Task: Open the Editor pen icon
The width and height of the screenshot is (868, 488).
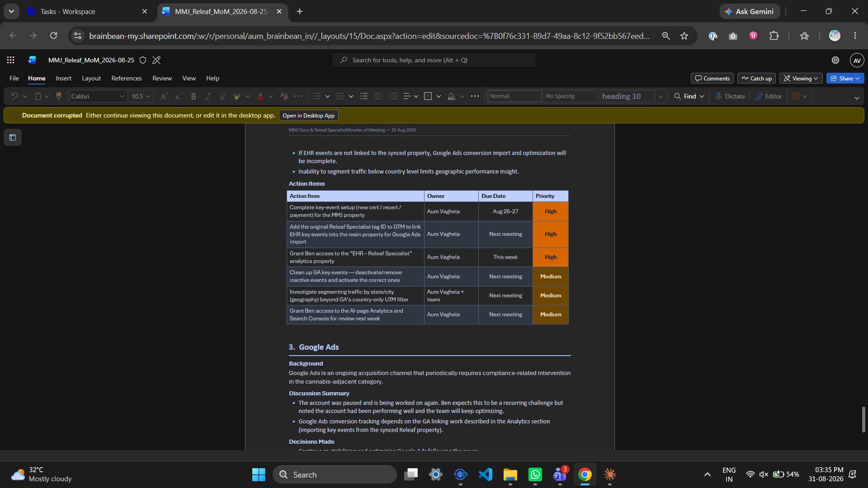Action: [759, 96]
